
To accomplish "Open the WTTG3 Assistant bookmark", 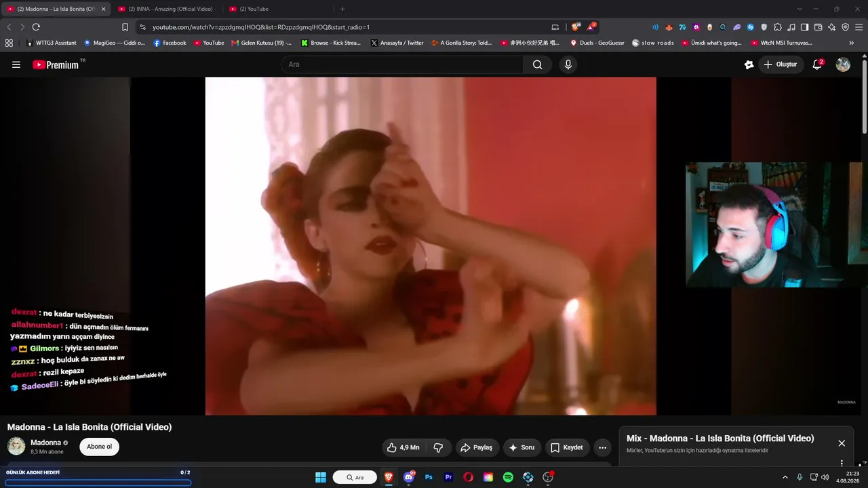I will (x=52, y=43).
